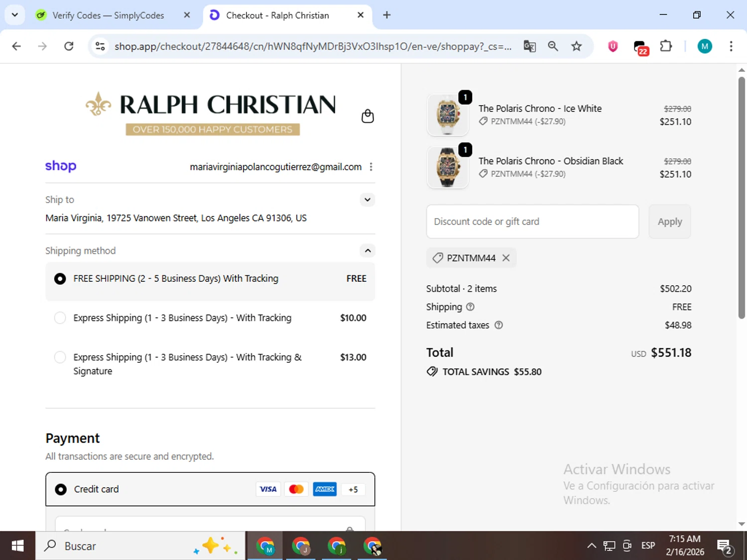Click the Shop Pay logo
The image size is (747, 560).
[x=61, y=166]
